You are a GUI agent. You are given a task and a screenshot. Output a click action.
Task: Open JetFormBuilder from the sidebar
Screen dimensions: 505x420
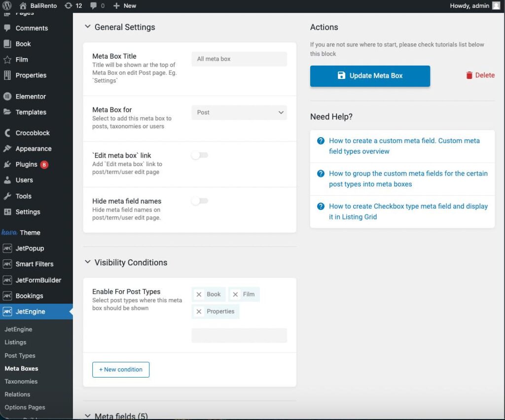[x=8, y=280]
